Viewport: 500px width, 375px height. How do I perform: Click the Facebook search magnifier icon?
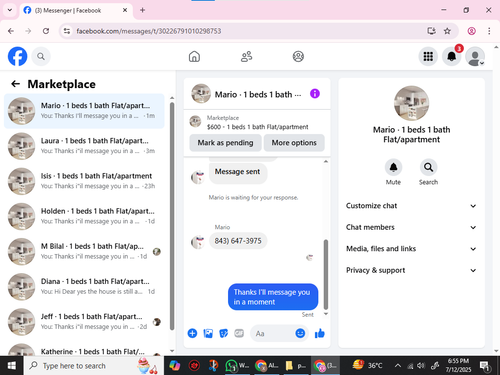(41, 56)
